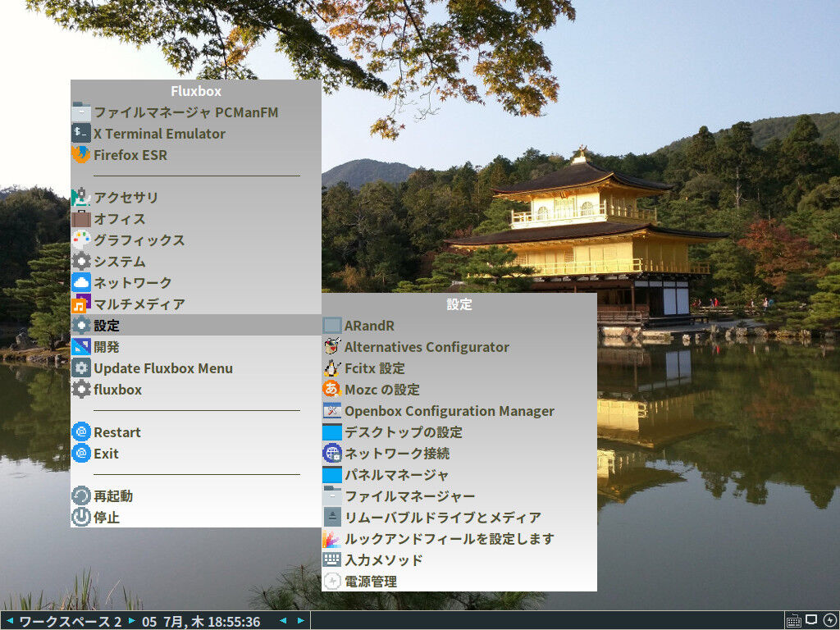
Task: Click the keyboard tray icon in taskbar
Action: point(794,621)
